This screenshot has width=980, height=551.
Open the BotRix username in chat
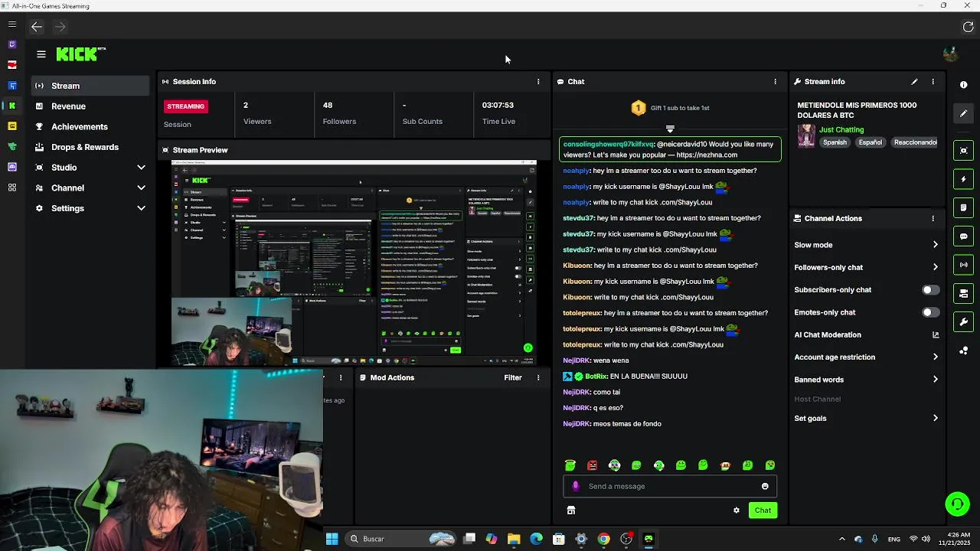pyautogui.click(x=596, y=377)
